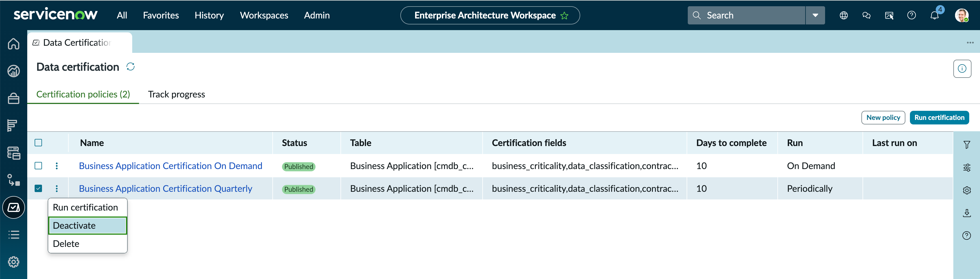This screenshot has width=980, height=279.
Task: Open the Quarterly row actions kebab menu
Action: 57,188
